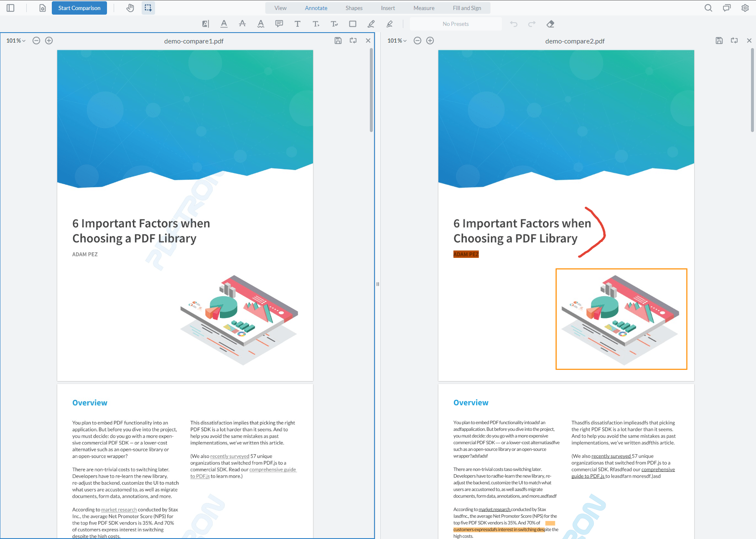Zoom out demo-compare2.pdf with minus button
Viewport: 756px width, 539px height.
point(417,41)
